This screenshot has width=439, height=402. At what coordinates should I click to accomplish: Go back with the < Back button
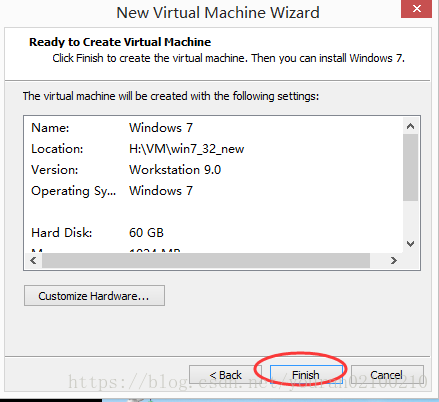tap(225, 375)
